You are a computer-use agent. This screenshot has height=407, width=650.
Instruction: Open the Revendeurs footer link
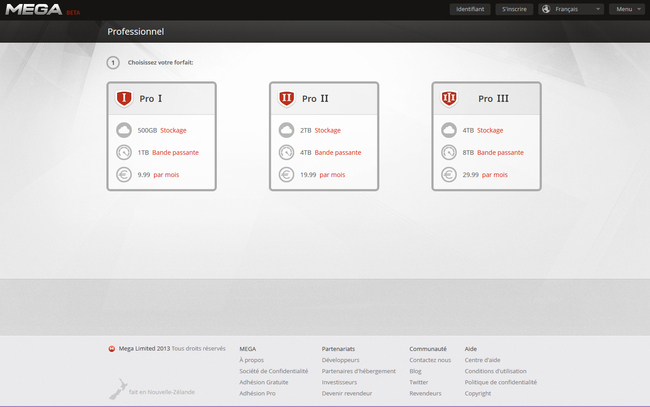[425, 393]
